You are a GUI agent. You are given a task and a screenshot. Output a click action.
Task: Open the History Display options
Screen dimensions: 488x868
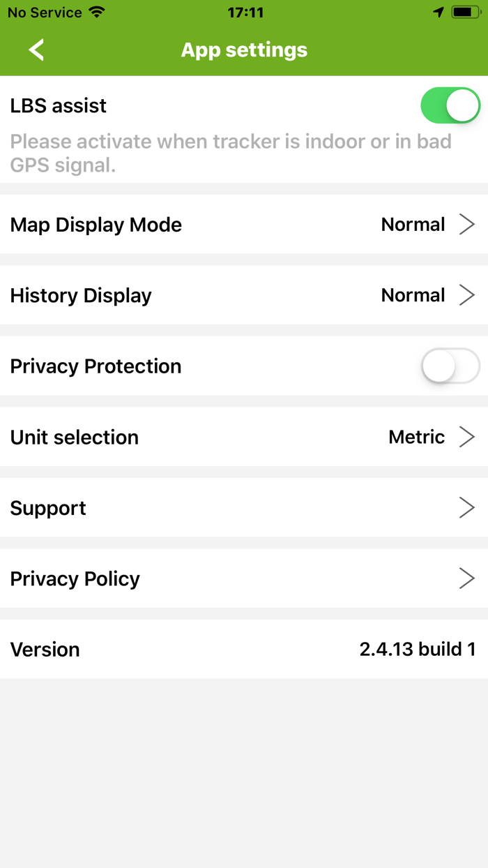click(x=244, y=294)
